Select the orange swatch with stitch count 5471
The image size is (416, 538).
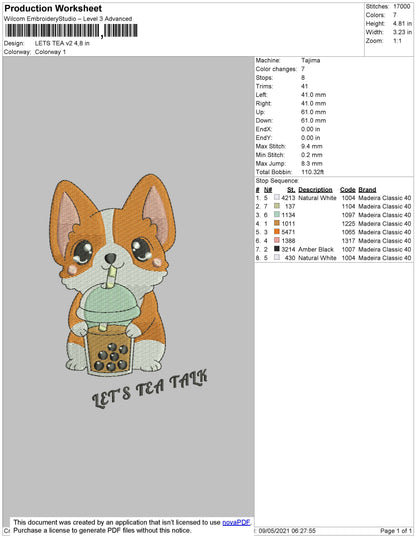click(277, 232)
